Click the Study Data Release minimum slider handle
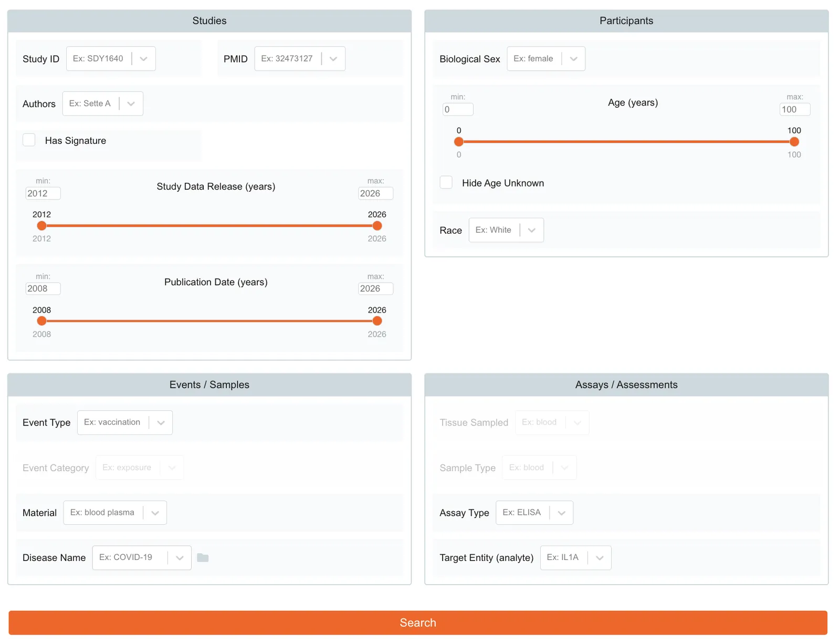 [x=42, y=226]
